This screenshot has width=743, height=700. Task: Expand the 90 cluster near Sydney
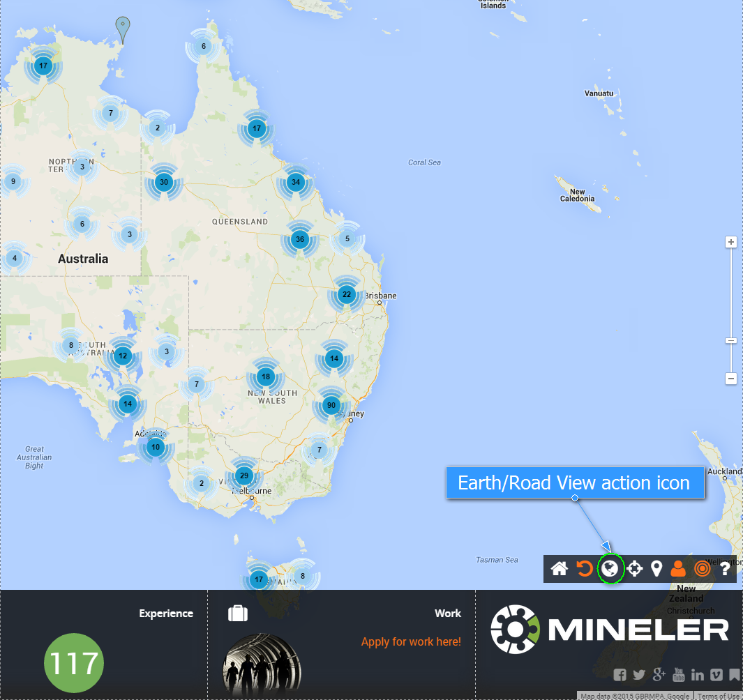pos(331,405)
